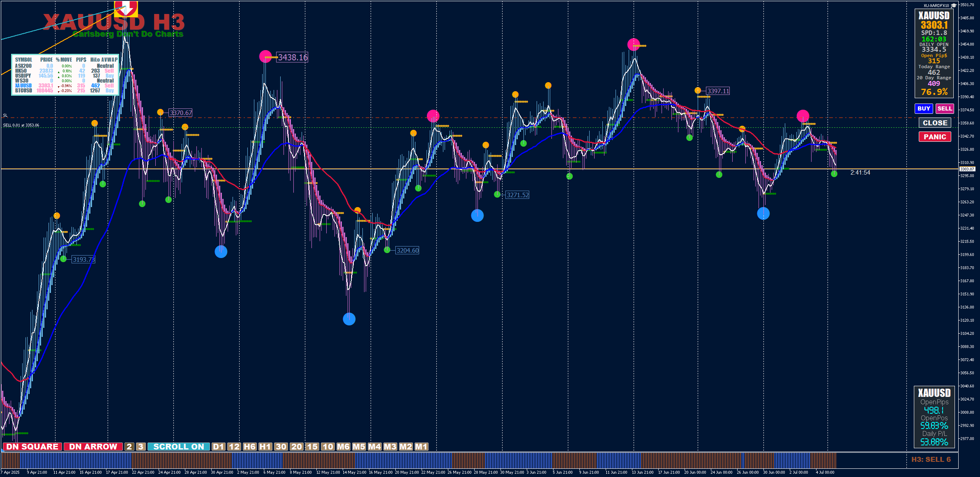Click the green swing-low dot labeled 3193.73
Image resolution: width=980 pixels, height=477 pixels.
pos(63,259)
